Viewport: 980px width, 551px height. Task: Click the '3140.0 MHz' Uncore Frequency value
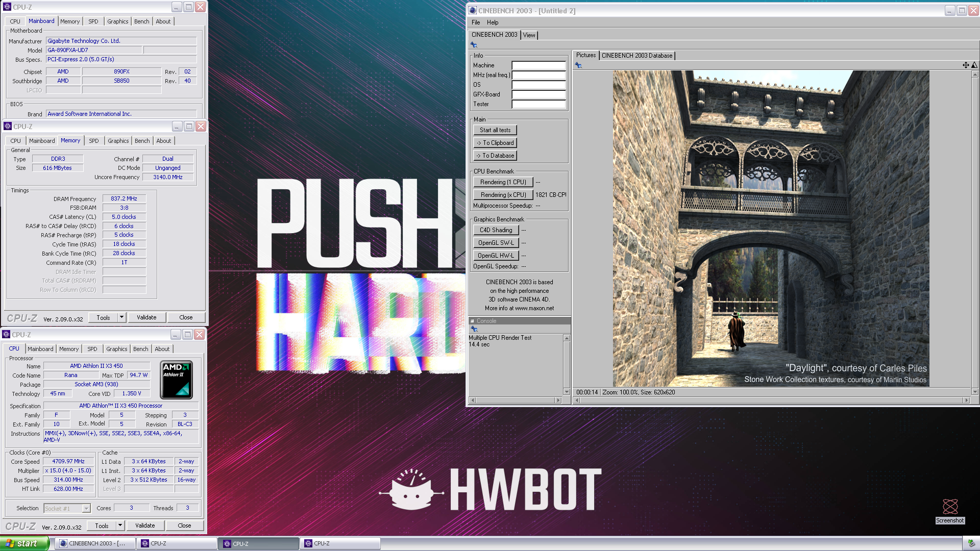pyautogui.click(x=168, y=177)
